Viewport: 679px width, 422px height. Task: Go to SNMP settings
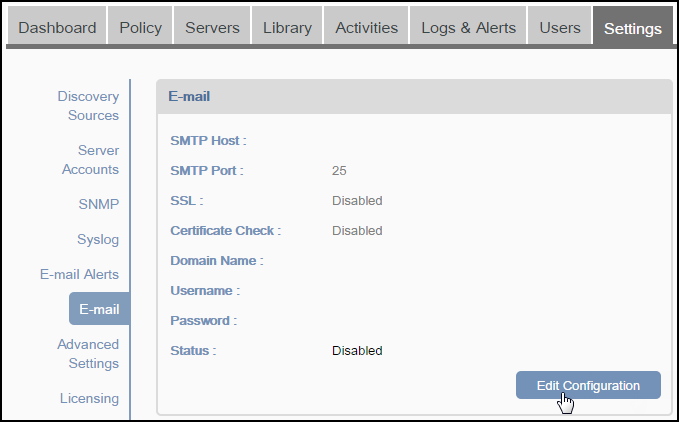pyautogui.click(x=99, y=204)
